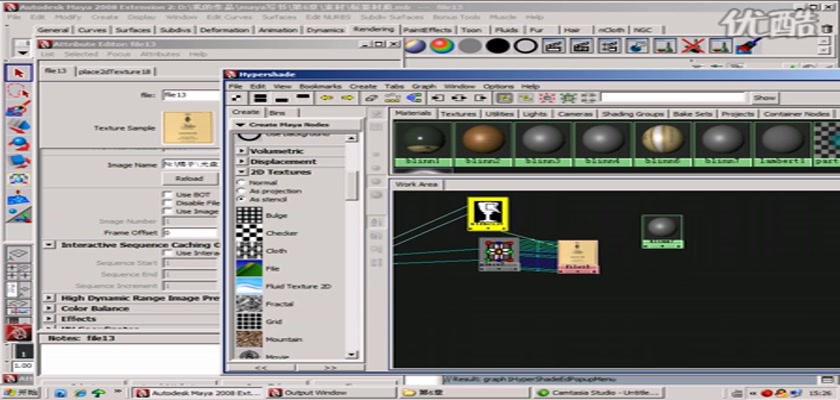The image size is (840, 400).
Task: Click the Bulge texture node icon
Action: click(249, 215)
